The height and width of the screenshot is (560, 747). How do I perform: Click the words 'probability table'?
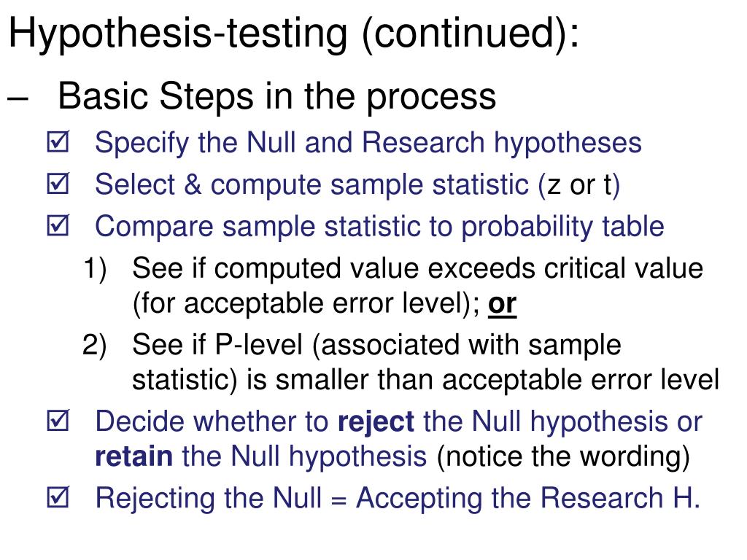tap(562, 227)
